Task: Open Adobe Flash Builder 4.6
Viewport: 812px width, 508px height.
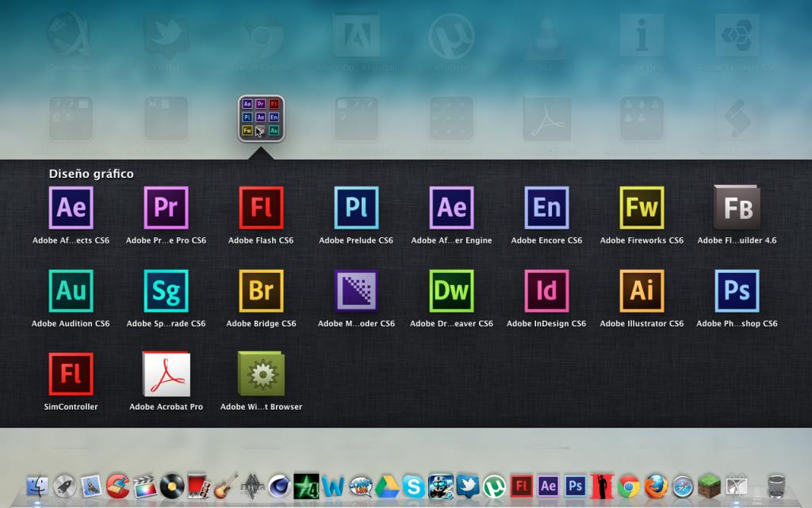Action: (737, 207)
